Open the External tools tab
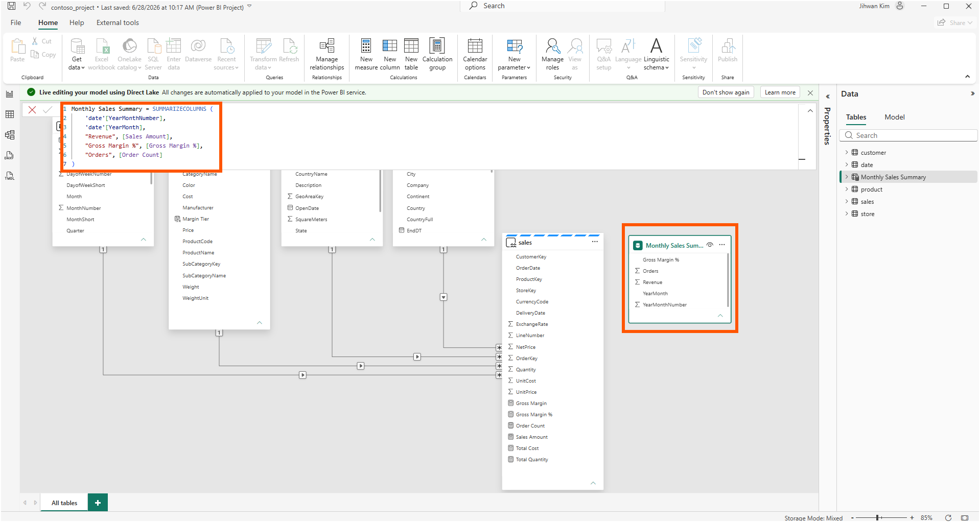This screenshot has height=522, width=980. 118,22
